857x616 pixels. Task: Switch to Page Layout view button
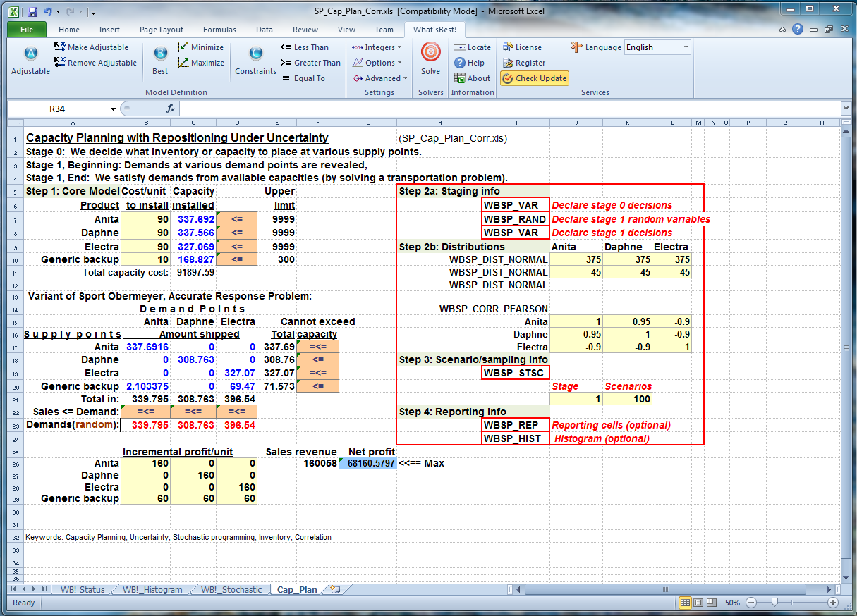pyautogui.click(x=698, y=603)
